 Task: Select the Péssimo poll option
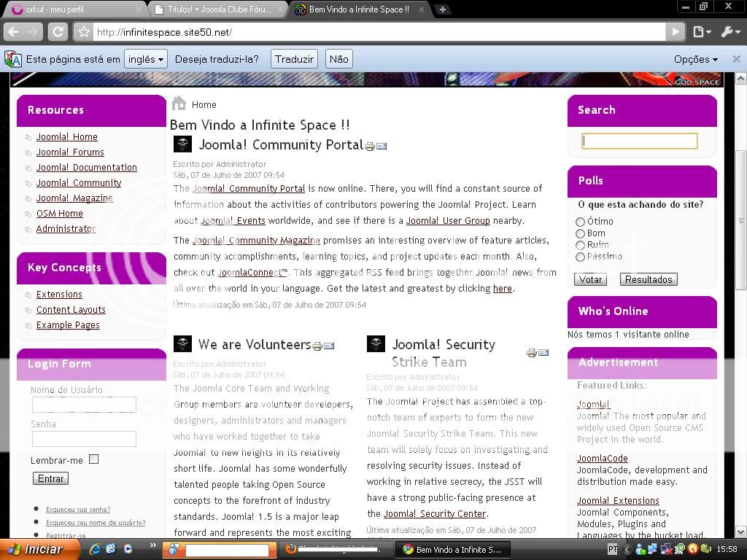[580, 257]
